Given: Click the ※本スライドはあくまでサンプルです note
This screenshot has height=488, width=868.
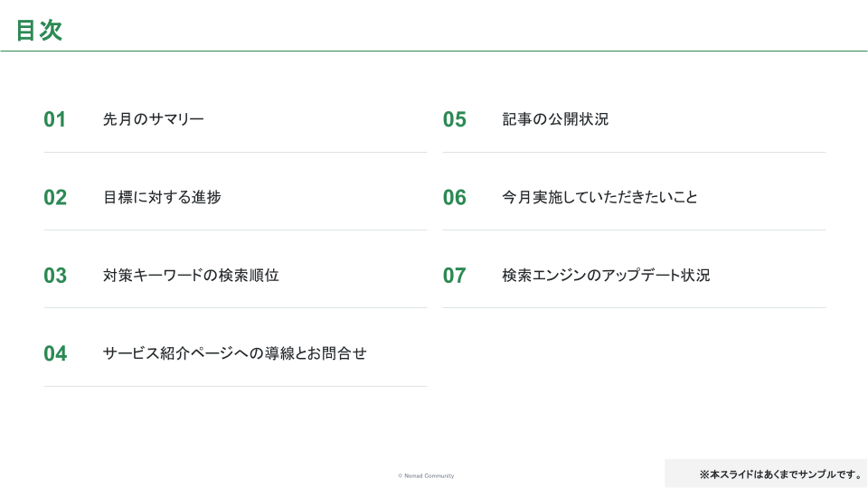Looking at the screenshot, I should 780,474.
